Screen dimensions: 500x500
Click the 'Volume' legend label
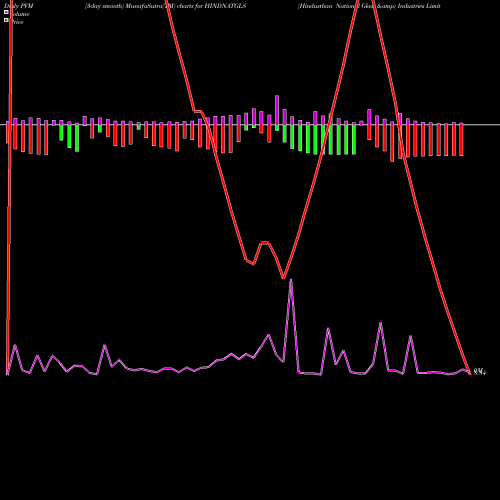pyautogui.click(x=20, y=14)
